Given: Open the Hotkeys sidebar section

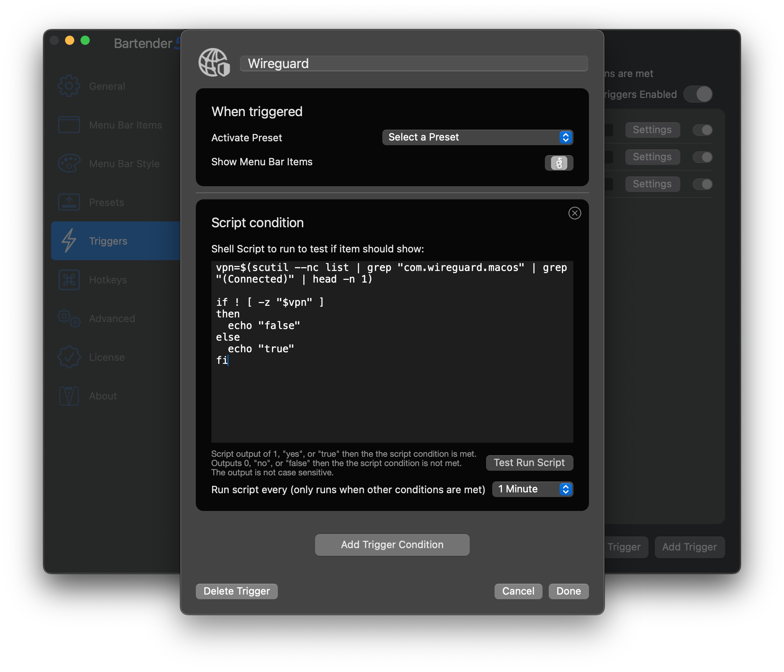Looking at the screenshot, I should tap(115, 279).
